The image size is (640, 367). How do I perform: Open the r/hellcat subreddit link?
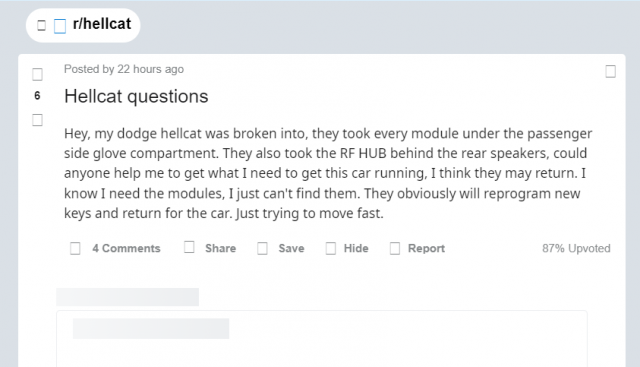click(102, 24)
